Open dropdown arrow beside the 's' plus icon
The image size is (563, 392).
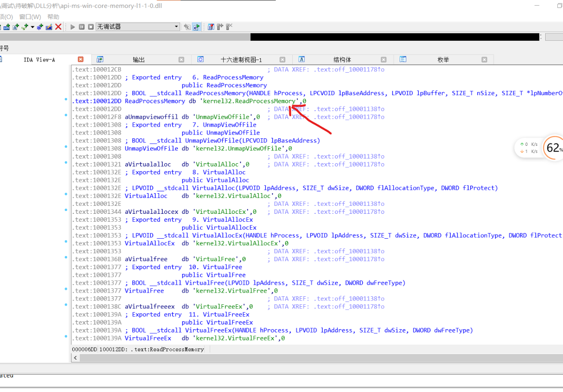coord(32,27)
